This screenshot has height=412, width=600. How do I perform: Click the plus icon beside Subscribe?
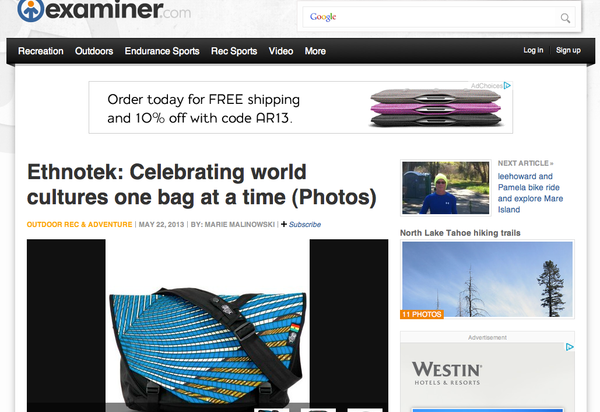284,224
